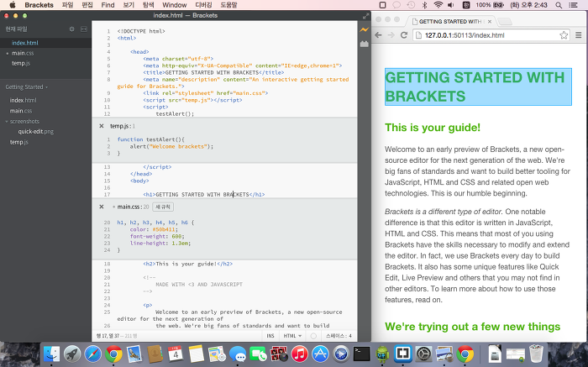The height and width of the screenshot is (367, 588).
Task: Click the volume icon in menu bar
Action: pyautogui.click(x=451, y=5)
